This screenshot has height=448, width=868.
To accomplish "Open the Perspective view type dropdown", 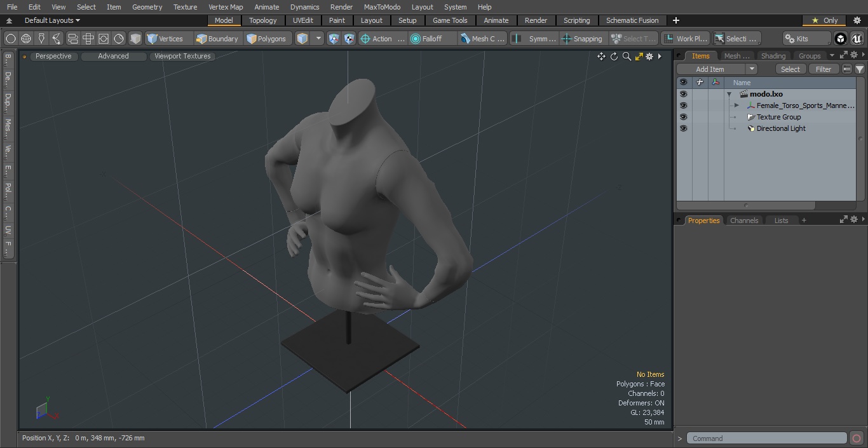I will click(x=54, y=56).
